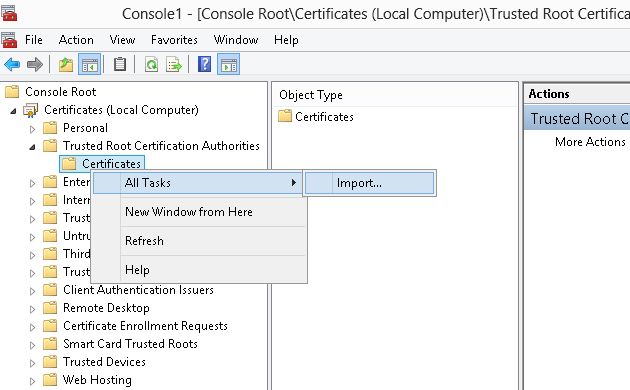Viewport: 630px width, 390px height.
Task: Open the Action menu
Action: point(76,40)
